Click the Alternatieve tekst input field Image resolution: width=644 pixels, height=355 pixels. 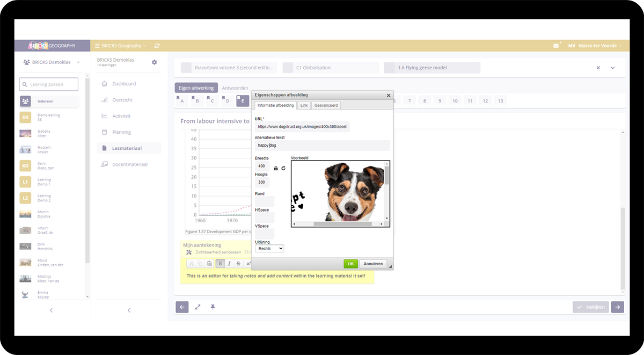click(322, 145)
